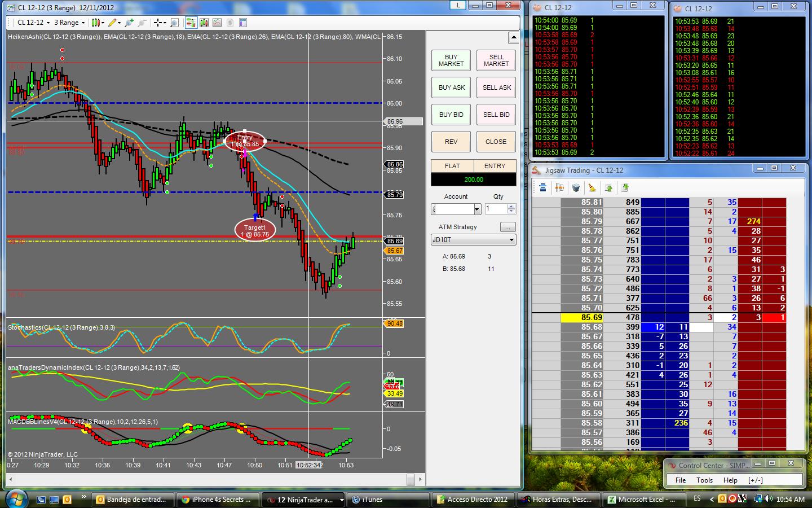
Task: Open the chart style candlestick tool
Action: (x=95, y=23)
